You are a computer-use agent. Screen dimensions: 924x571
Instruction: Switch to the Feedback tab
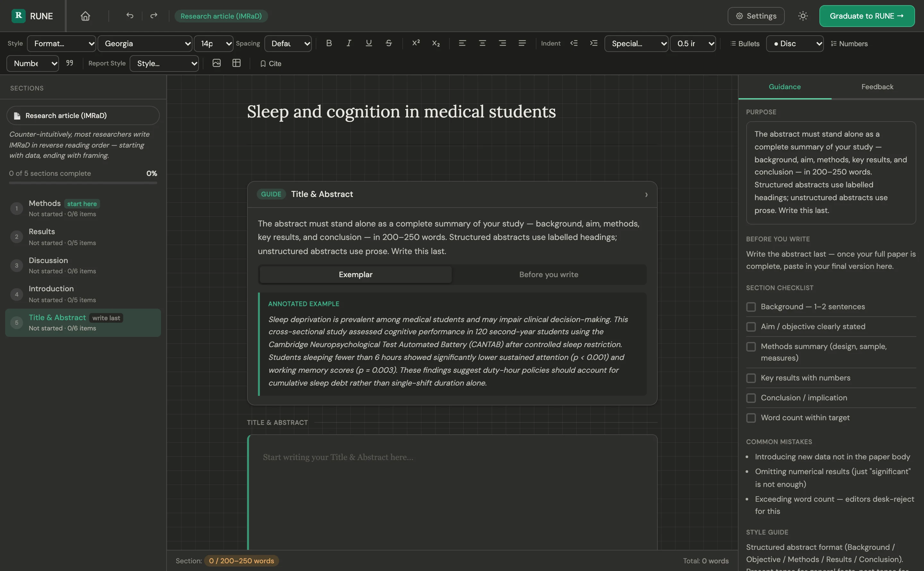(x=877, y=87)
